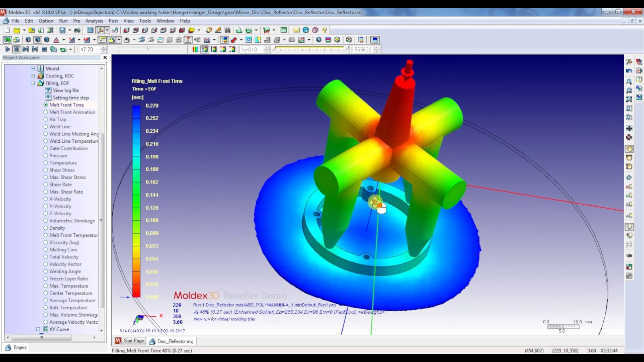Open the Tools menu

(x=145, y=21)
